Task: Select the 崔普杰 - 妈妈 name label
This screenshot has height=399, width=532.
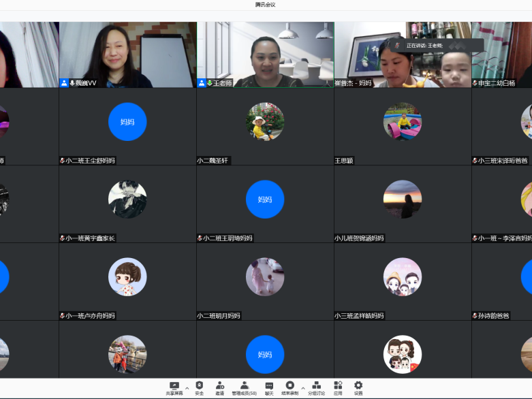Action: point(353,83)
